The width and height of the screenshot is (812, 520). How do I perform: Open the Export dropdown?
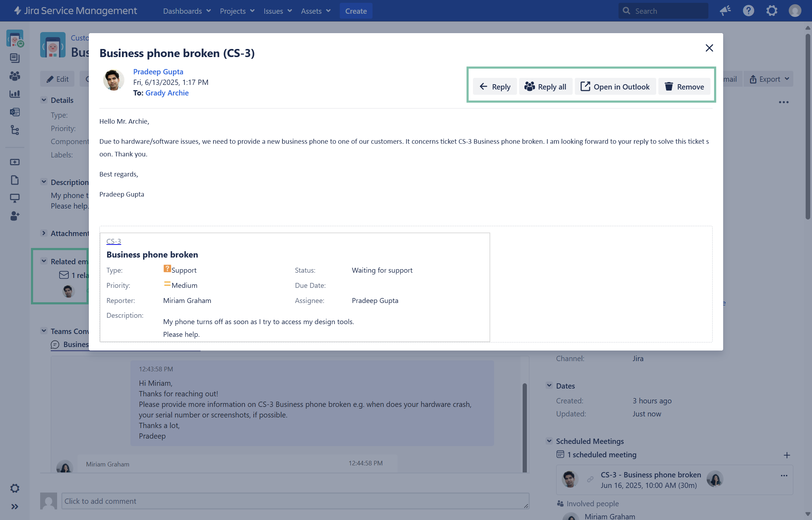point(769,79)
